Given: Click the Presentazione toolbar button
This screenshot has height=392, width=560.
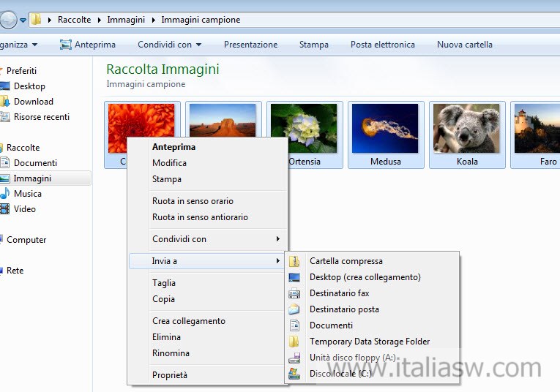Looking at the screenshot, I should tap(250, 45).
